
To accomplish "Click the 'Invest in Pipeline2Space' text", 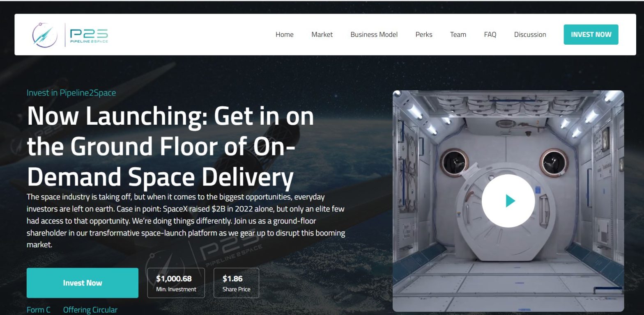I will pyautogui.click(x=71, y=93).
